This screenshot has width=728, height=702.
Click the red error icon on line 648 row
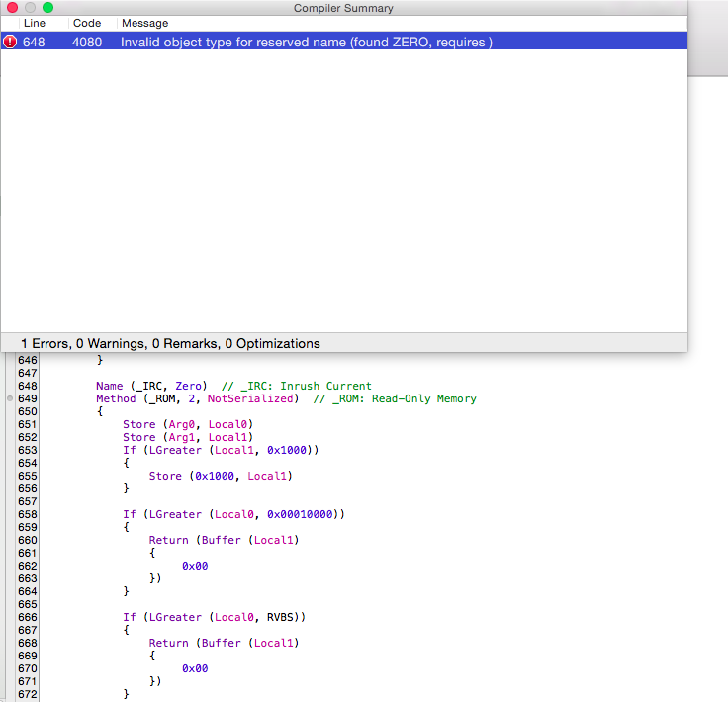click(x=10, y=42)
